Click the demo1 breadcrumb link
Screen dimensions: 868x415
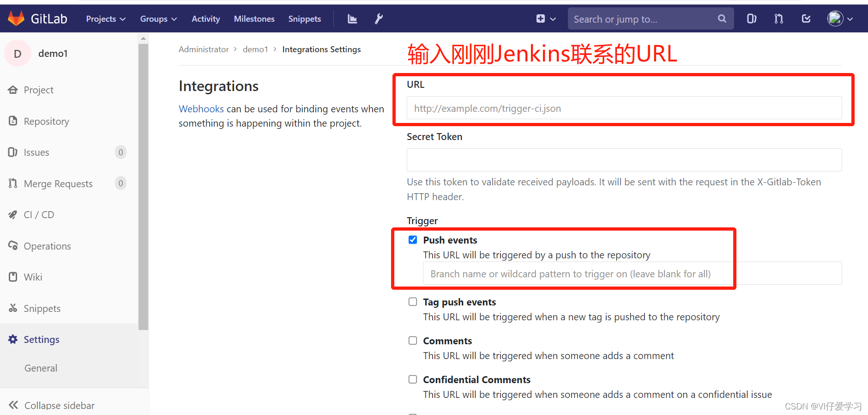click(255, 49)
